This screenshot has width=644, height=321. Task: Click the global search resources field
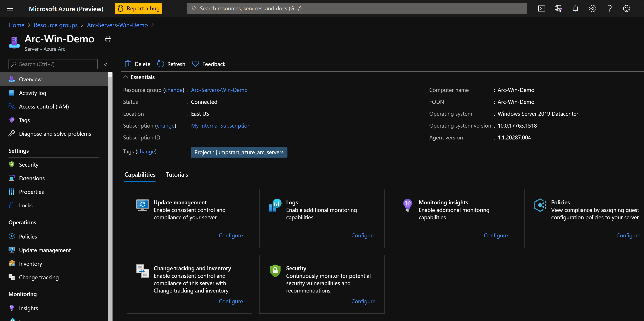pos(357,8)
